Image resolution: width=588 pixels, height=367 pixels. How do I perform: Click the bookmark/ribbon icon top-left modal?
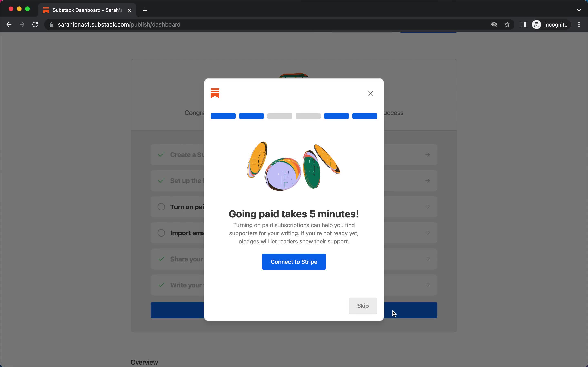click(215, 93)
